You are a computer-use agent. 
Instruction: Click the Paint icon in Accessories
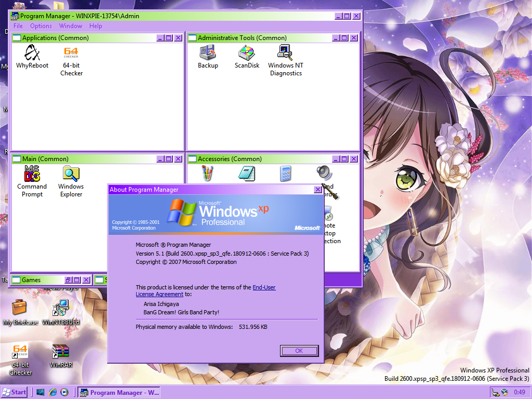pyautogui.click(x=208, y=174)
